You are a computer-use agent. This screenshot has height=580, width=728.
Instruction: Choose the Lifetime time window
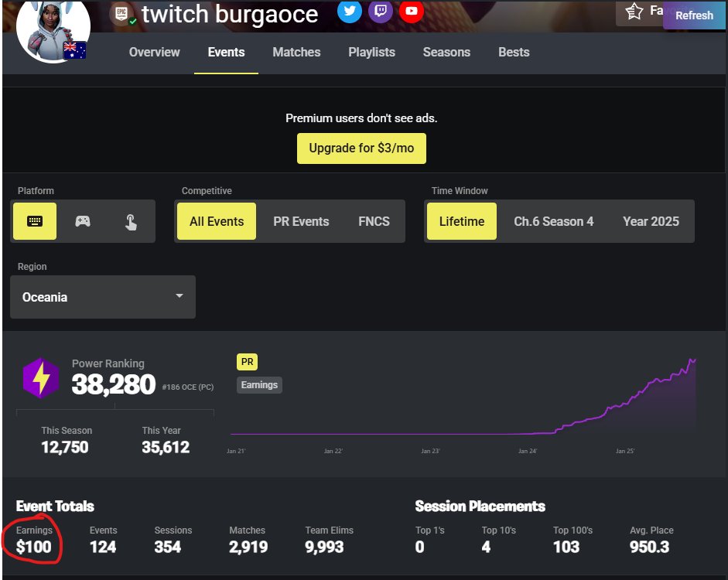click(x=462, y=221)
